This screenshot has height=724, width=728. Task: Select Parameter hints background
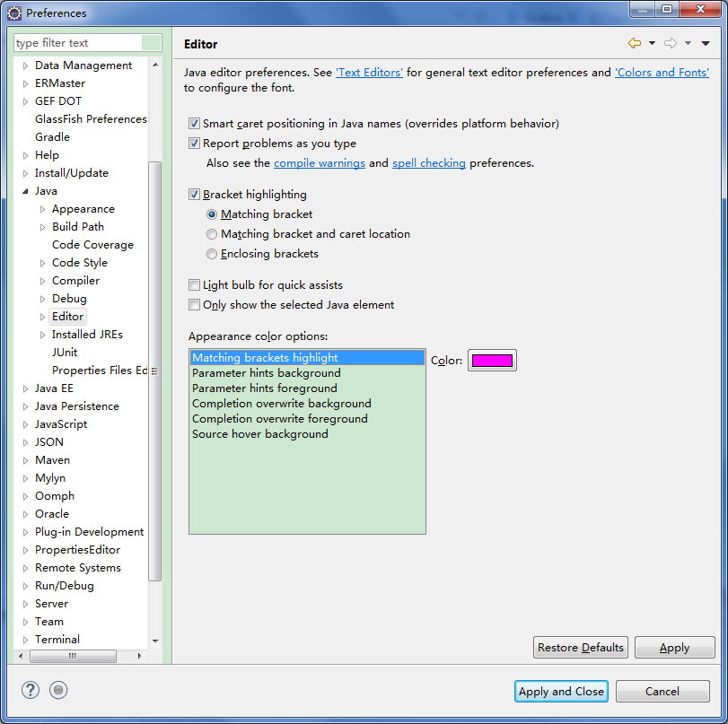307,373
